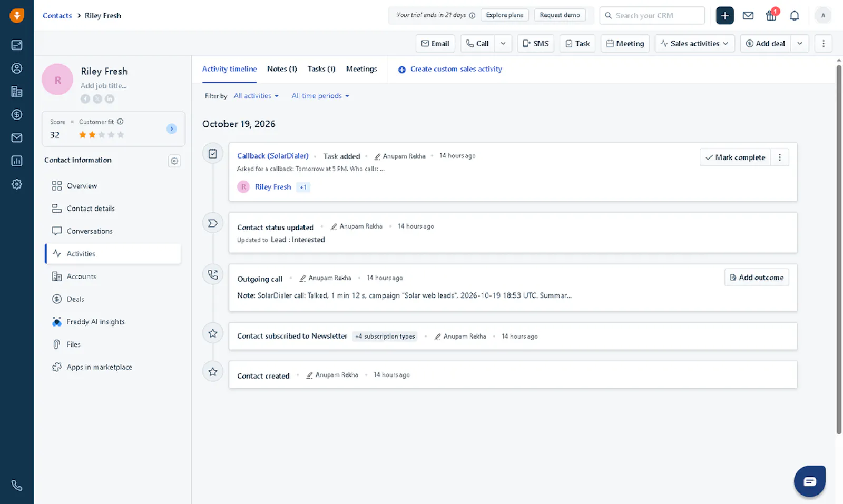Click the Search your CRM field

pyautogui.click(x=652, y=16)
